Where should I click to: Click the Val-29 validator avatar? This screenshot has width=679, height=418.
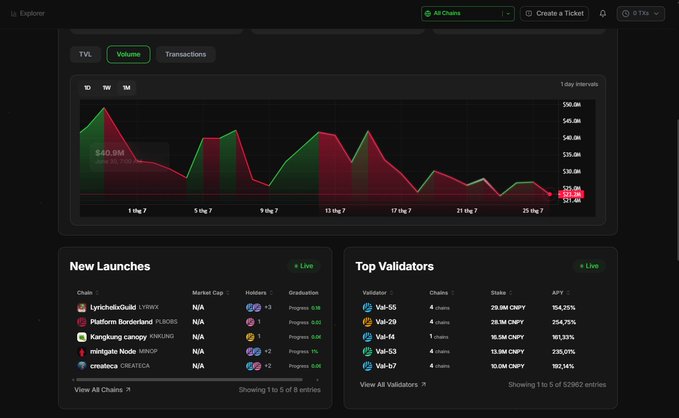(367, 322)
